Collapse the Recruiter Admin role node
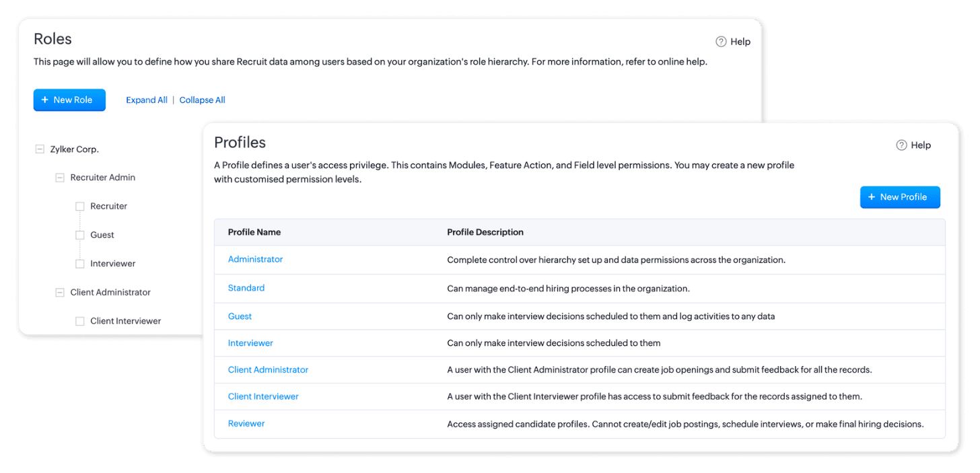Image resolution: width=980 pixels, height=473 pixels. tap(60, 178)
